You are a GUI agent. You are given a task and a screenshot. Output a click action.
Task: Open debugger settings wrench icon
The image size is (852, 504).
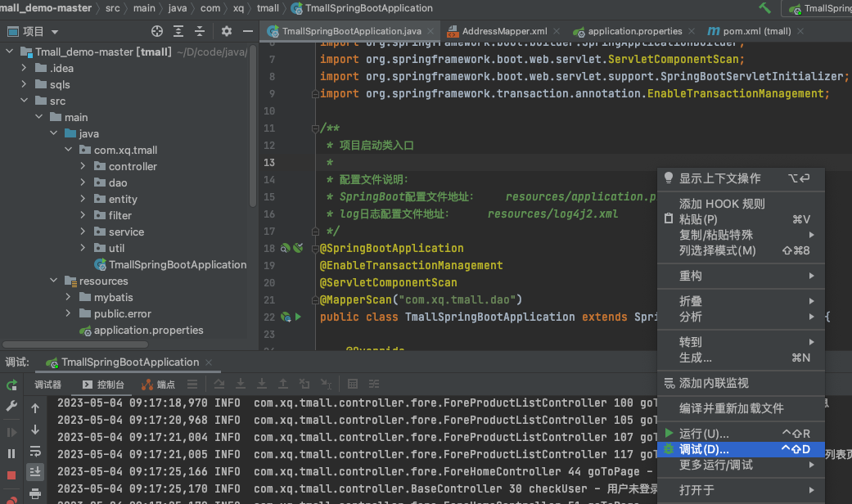click(11, 407)
